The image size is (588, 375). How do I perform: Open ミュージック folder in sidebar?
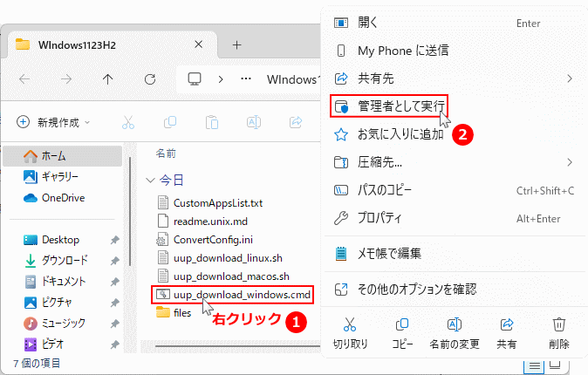[62, 323]
